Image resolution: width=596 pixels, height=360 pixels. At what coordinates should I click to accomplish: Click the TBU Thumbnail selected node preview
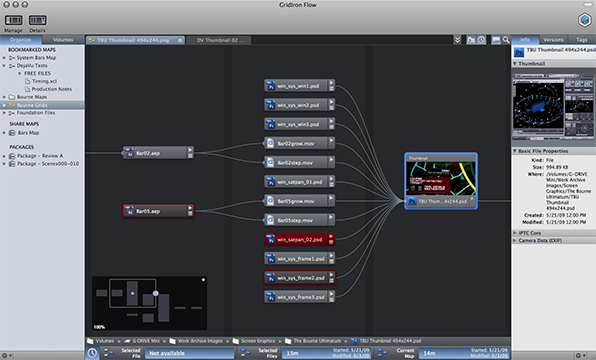pos(441,178)
